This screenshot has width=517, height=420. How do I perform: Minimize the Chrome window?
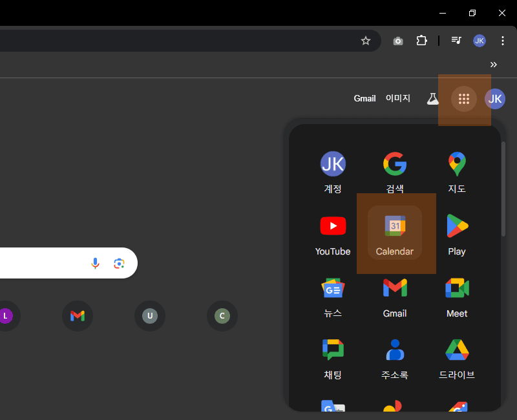click(443, 13)
